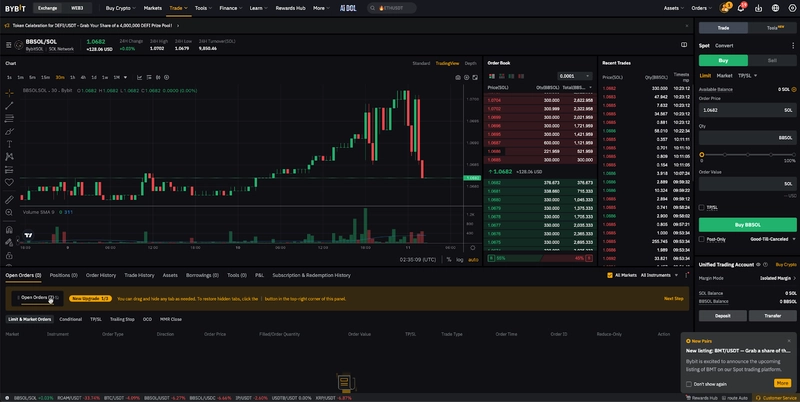Image resolution: width=800 pixels, height=402 pixels.
Task: Click the Deposit button
Action: pyautogui.click(x=722, y=315)
